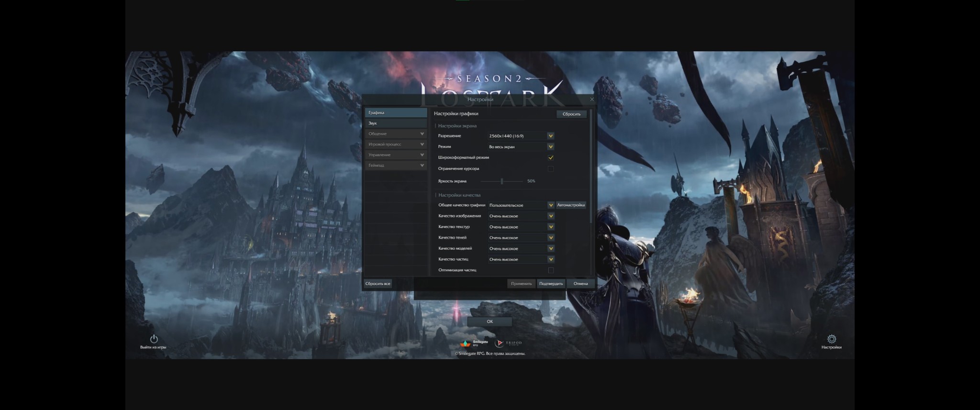Expand the Управление section
The height and width of the screenshot is (410, 980).
pyautogui.click(x=396, y=155)
